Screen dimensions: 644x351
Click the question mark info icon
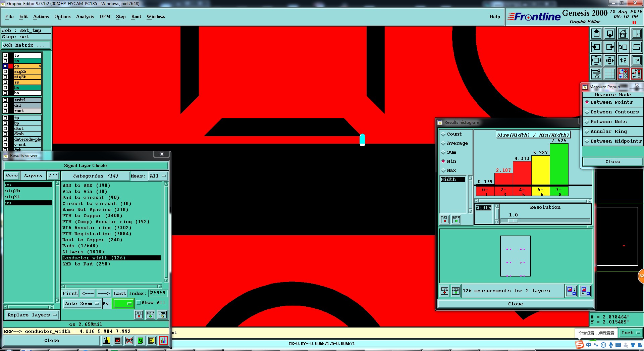coord(637,60)
